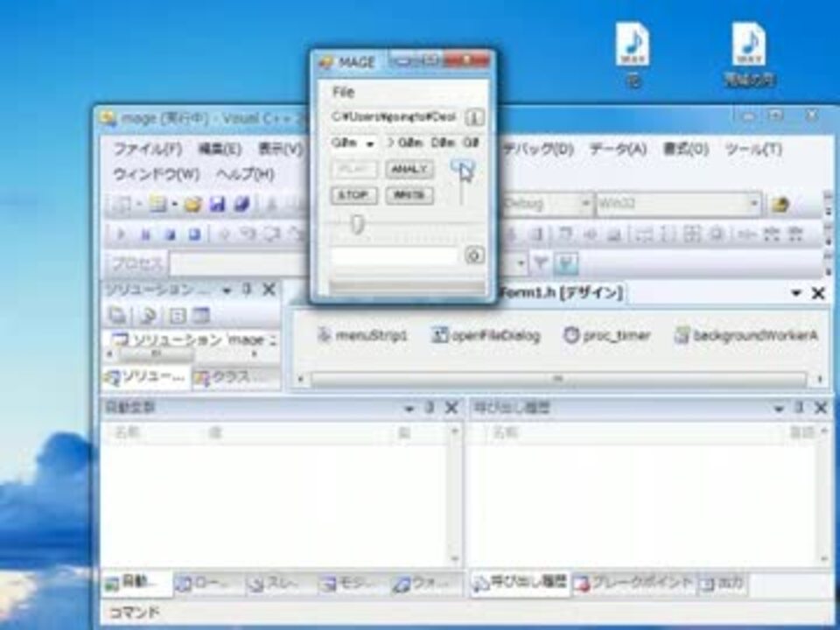Switch to the ブレークポイント tab
The height and width of the screenshot is (630, 840).
634,583
